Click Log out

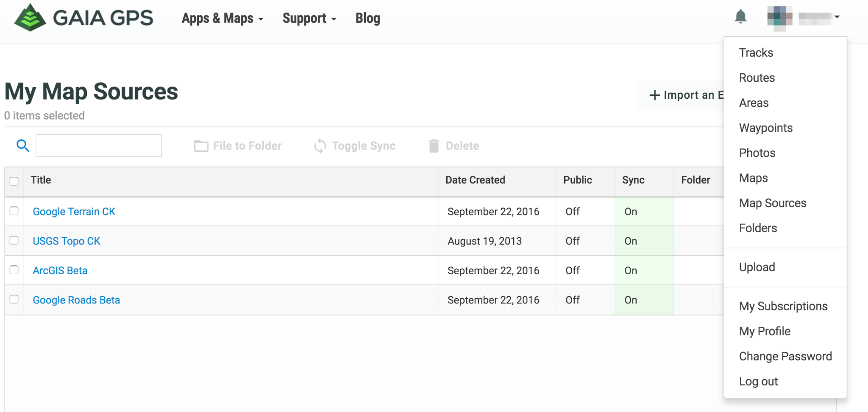click(758, 381)
